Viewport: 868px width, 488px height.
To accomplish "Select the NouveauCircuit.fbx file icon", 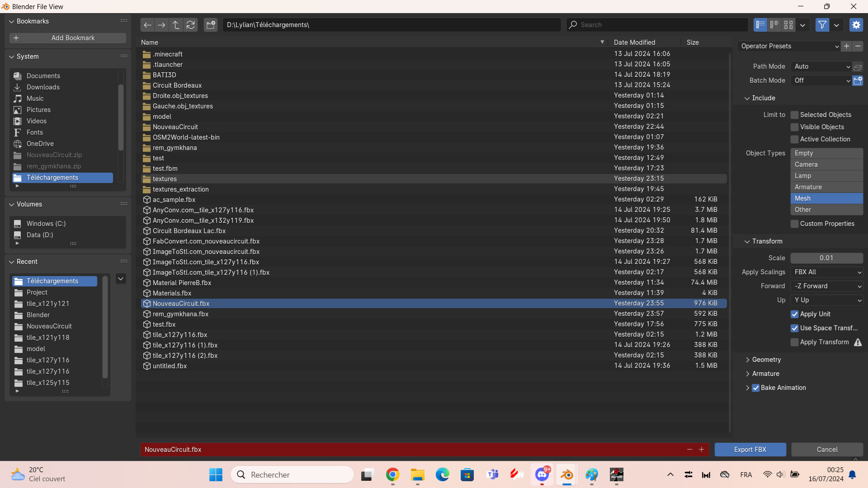I will click(x=146, y=304).
